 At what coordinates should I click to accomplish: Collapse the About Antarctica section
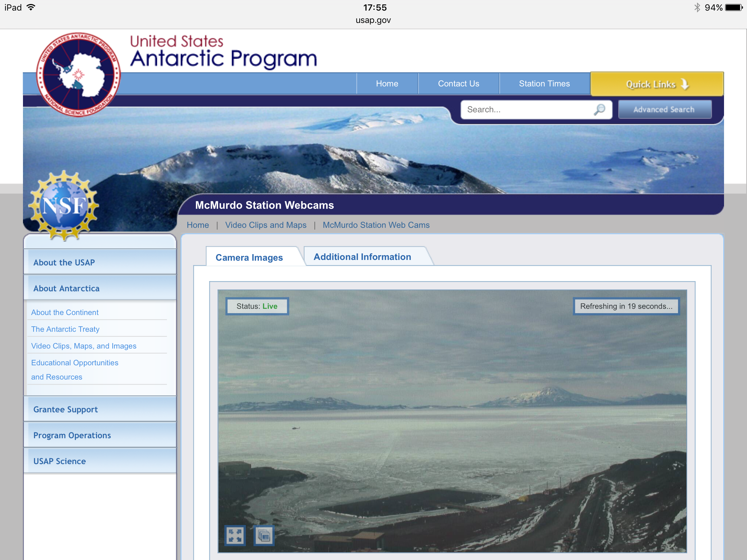100,288
